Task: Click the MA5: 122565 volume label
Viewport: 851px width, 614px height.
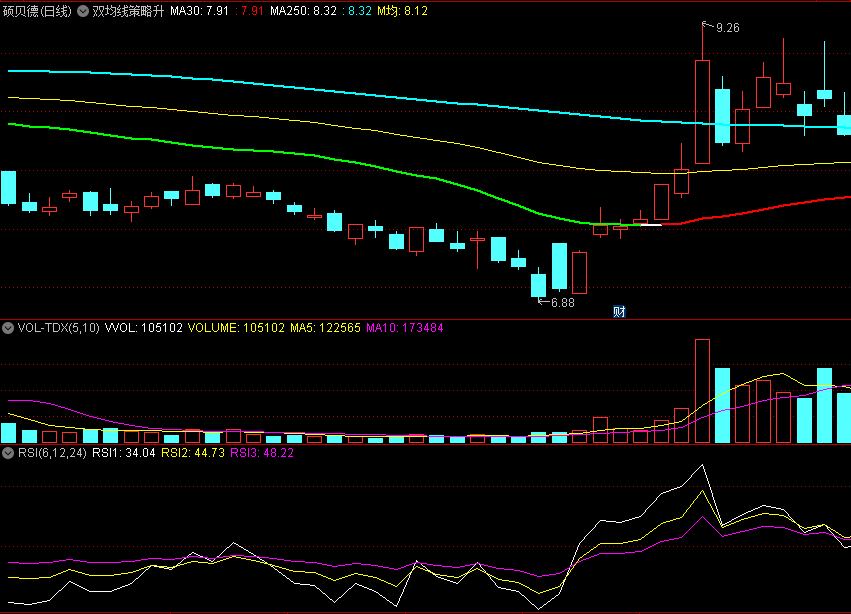Action: pyautogui.click(x=325, y=328)
